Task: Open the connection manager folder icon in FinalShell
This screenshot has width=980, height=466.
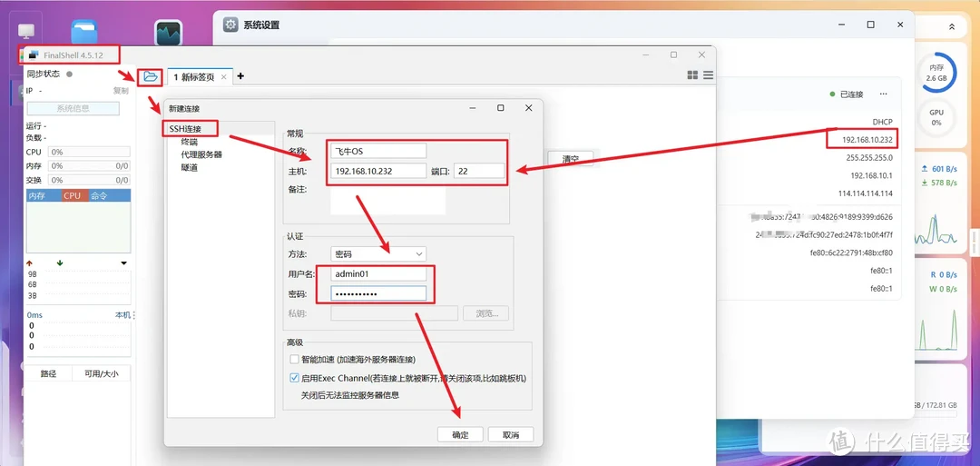Action: (x=150, y=77)
